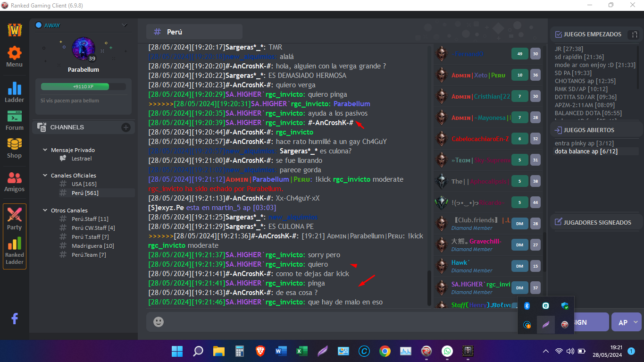Image resolution: width=644 pixels, height=362 pixels.
Task: Open Brave browser from taskbar
Action: (x=260, y=351)
